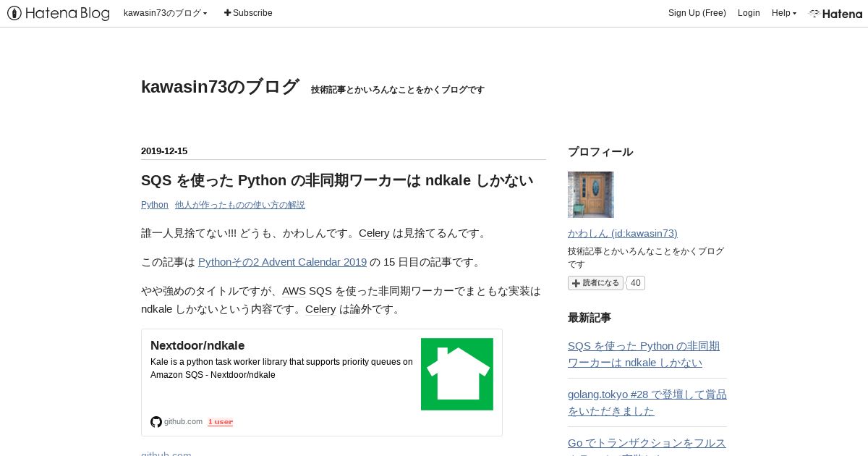Select the Python category tag

click(155, 205)
